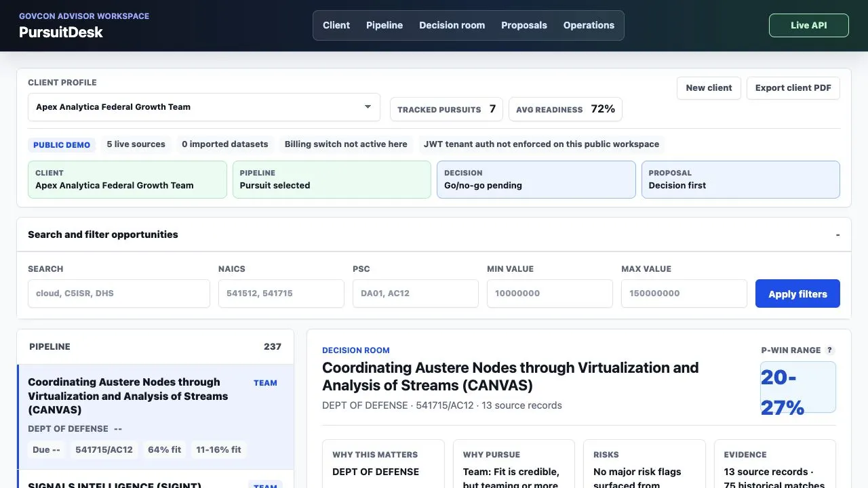Click the P-Win Range help question mark icon
The height and width of the screenshot is (488, 868).
[830, 350]
